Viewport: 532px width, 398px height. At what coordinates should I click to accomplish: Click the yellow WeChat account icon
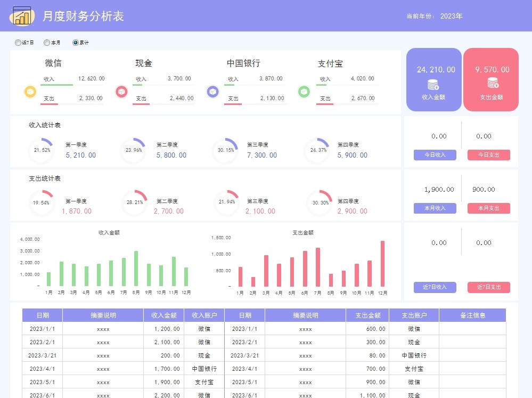30,92
